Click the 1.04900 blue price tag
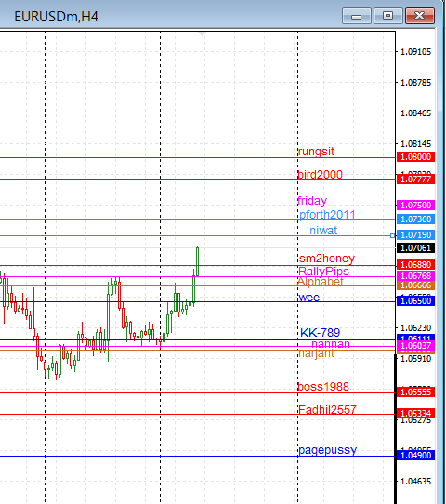This screenshot has height=504, width=446. 416,455
